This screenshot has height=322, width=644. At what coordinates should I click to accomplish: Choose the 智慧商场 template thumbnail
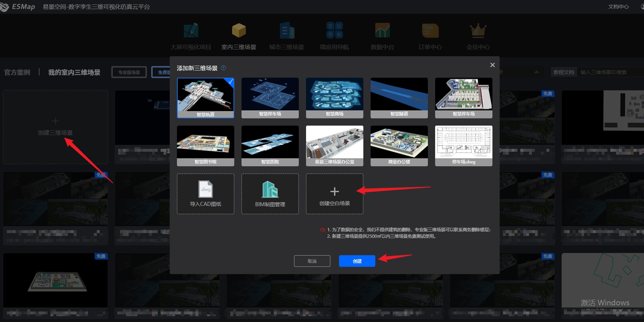335,98
